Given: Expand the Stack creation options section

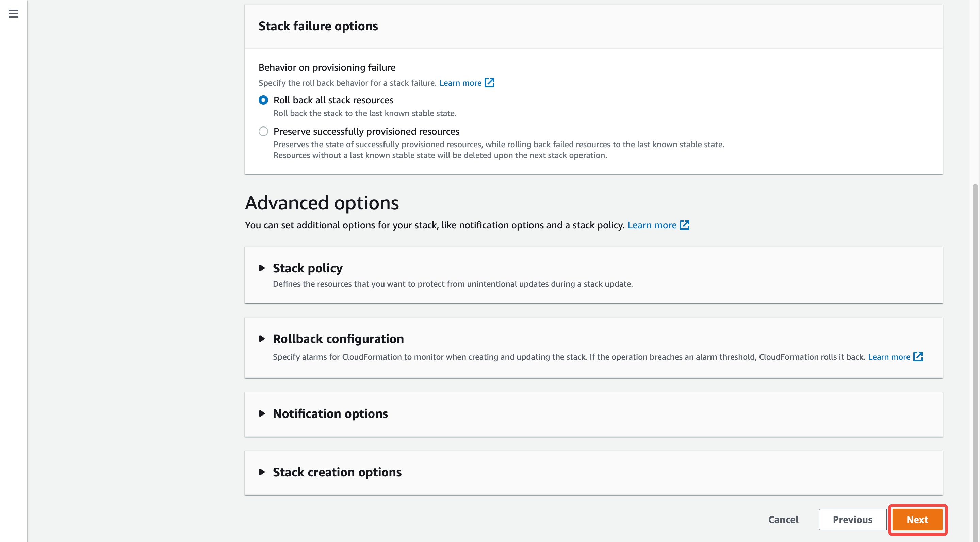Looking at the screenshot, I should [x=262, y=472].
